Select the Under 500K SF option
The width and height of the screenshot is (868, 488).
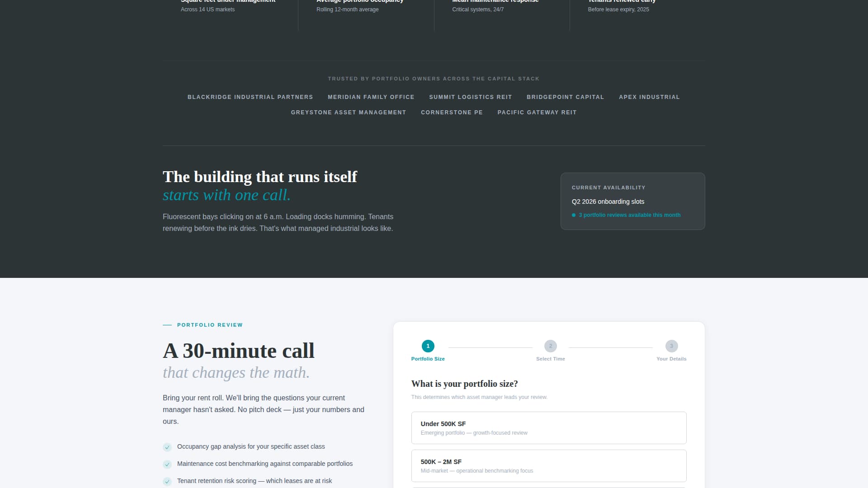coord(548,427)
